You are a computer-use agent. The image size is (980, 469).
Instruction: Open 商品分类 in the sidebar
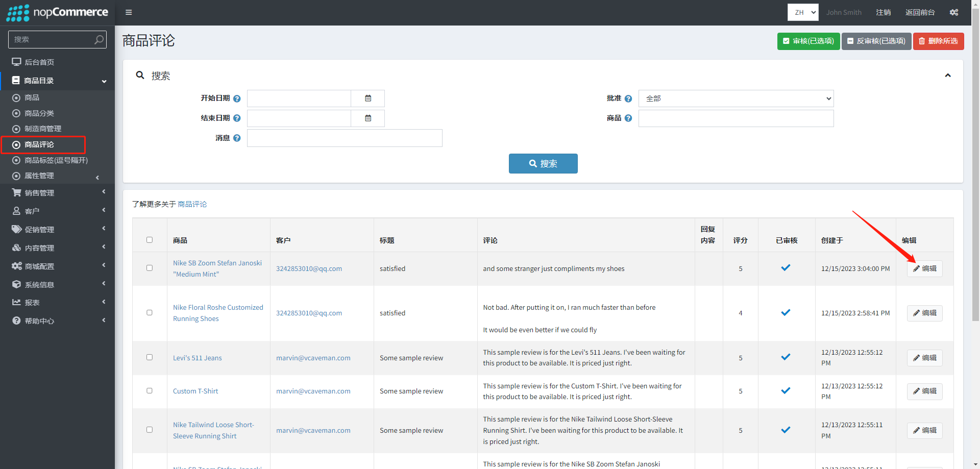pos(39,113)
